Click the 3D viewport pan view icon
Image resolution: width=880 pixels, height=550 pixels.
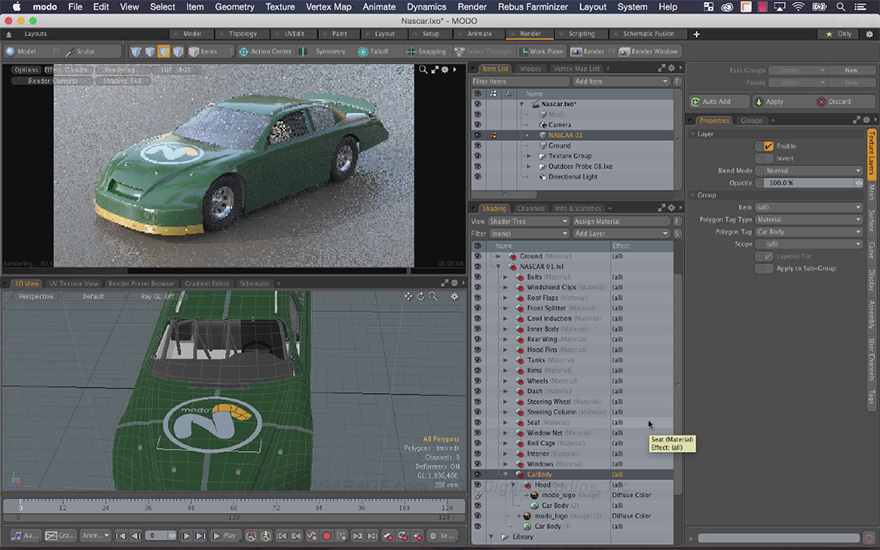pos(408,296)
